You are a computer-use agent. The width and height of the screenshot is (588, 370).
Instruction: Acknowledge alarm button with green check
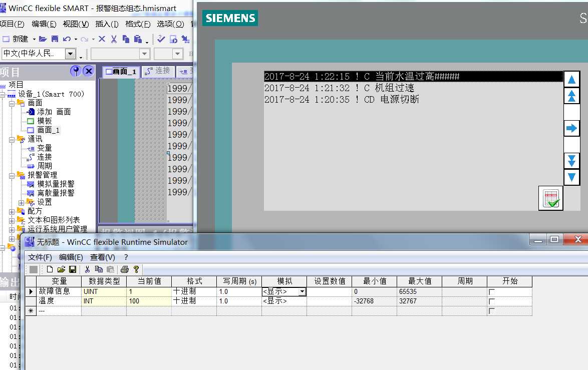point(550,198)
